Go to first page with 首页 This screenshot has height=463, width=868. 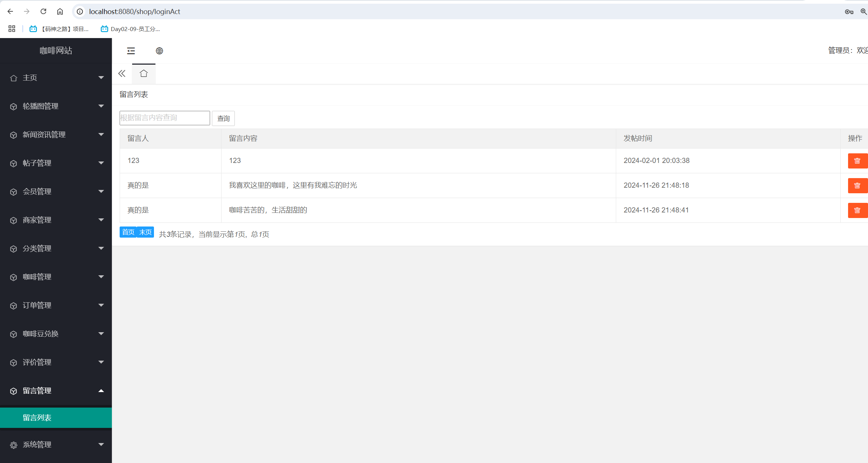point(128,232)
